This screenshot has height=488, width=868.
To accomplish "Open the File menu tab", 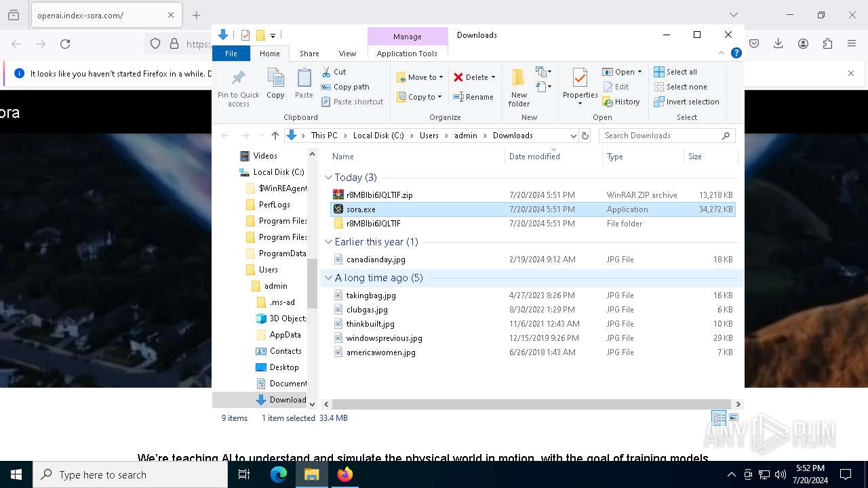I will click(231, 54).
